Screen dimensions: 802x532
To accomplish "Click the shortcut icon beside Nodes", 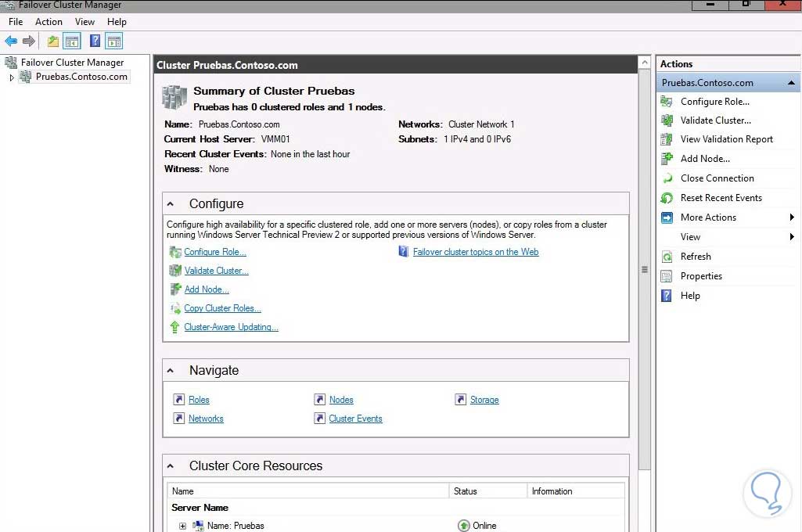I will point(320,400).
